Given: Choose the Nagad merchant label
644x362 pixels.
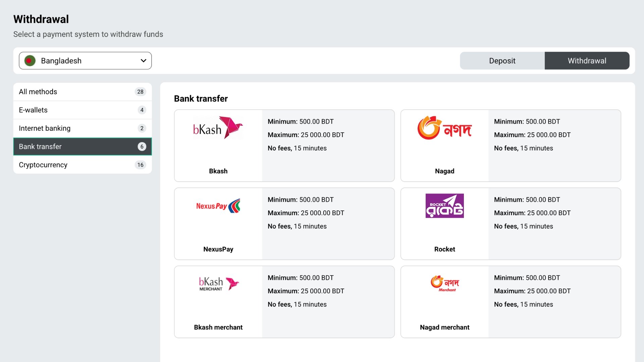Looking at the screenshot, I should pos(445,327).
